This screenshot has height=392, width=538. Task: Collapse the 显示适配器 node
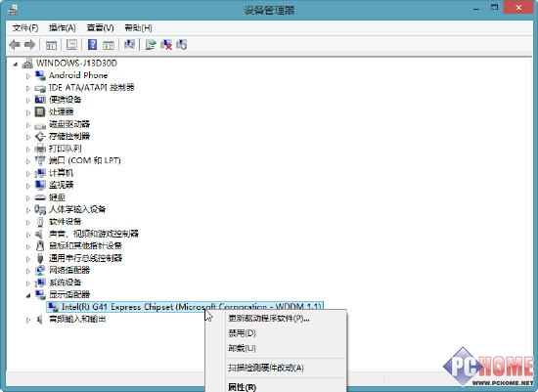pyautogui.click(x=28, y=295)
